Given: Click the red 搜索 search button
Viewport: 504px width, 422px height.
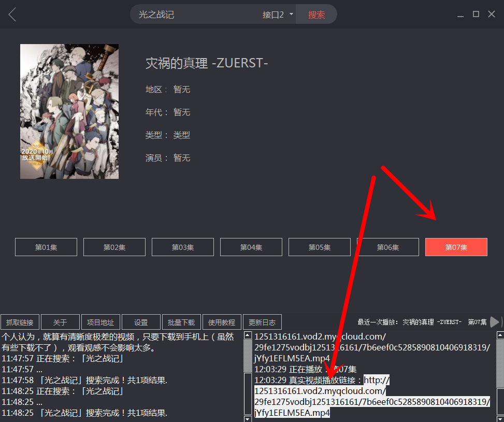Looking at the screenshot, I should point(316,15).
